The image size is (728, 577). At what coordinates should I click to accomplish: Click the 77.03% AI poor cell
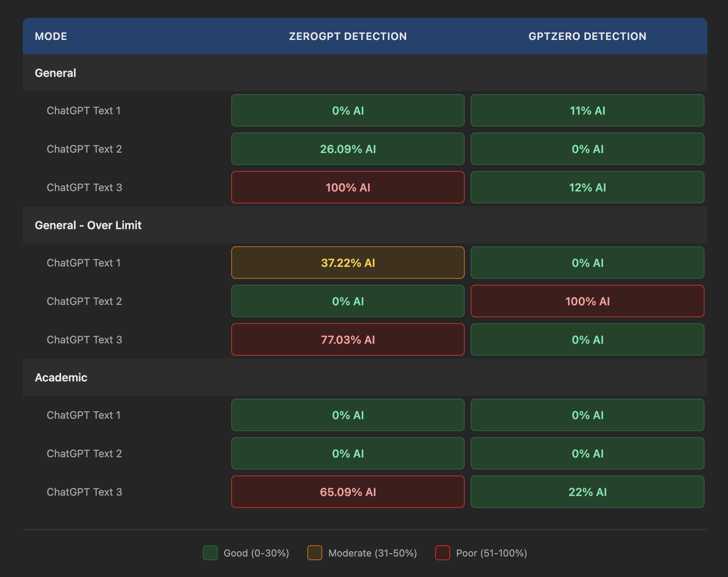click(x=348, y=340)
